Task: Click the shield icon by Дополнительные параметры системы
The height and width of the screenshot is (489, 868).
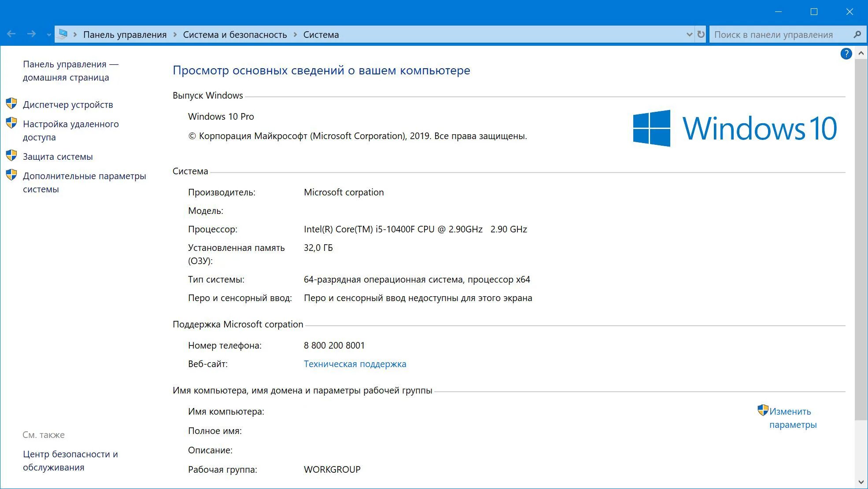Action: 11,175
